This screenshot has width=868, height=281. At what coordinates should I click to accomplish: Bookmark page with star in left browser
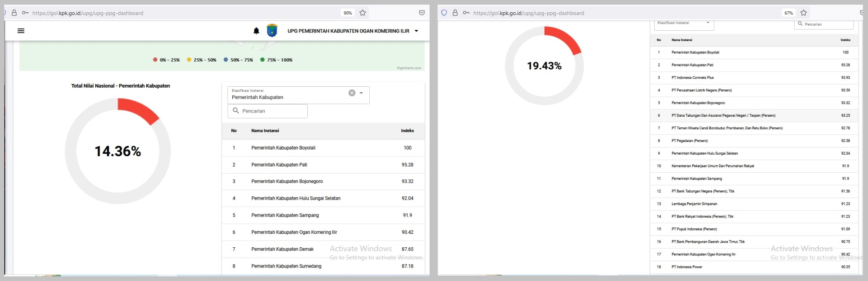pyautogui.click(x=363, y=13)
